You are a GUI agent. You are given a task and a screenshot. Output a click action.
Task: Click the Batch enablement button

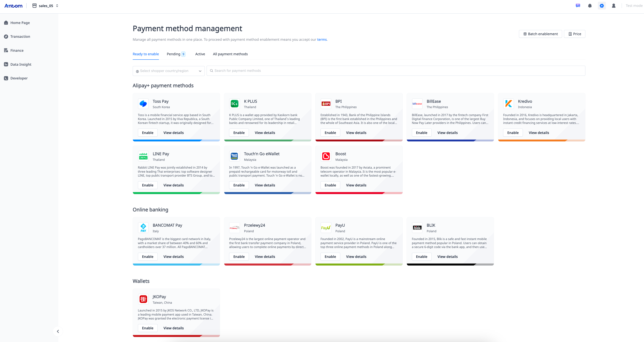[540, 34]
